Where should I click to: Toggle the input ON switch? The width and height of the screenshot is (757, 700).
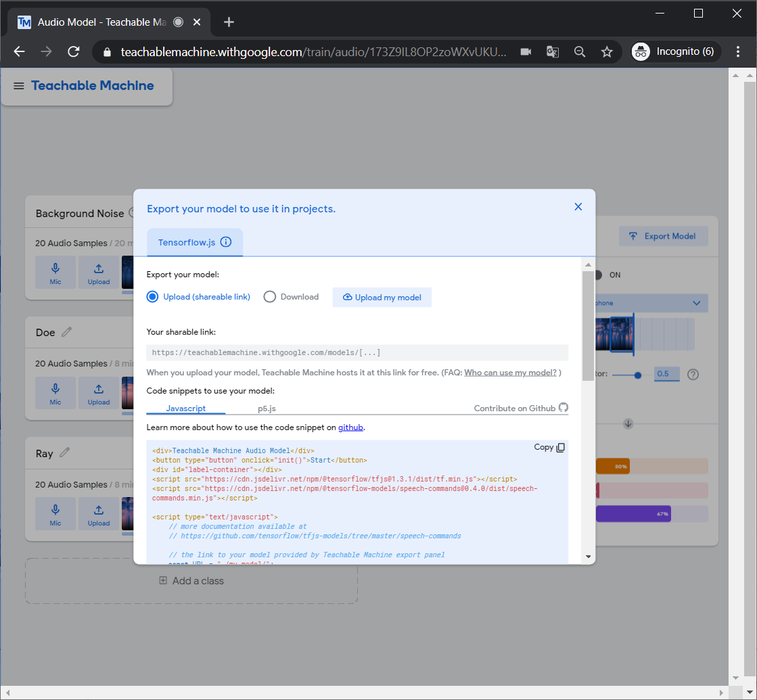(599, 275)
